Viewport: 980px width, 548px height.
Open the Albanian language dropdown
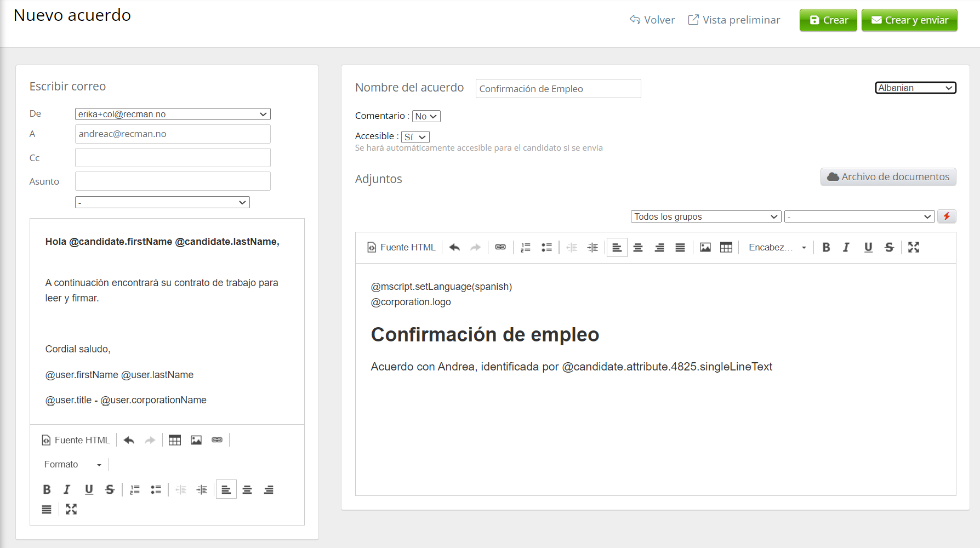coord(915,88)
